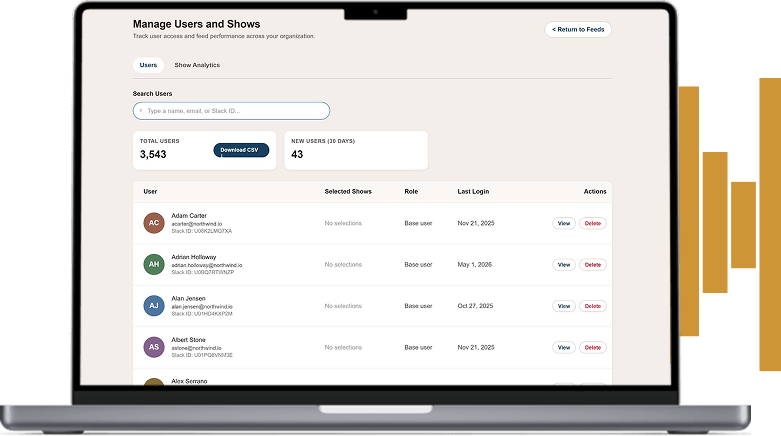Screen dimensions: 781x436
Task: Click Alan Jensen's Base user role
Action: pos(418,306)
